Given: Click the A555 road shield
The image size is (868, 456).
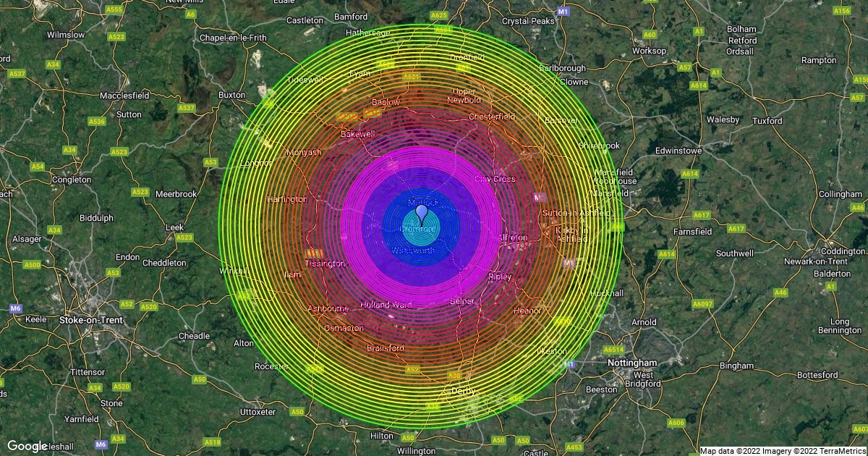Looking at the screenshot, I should pyautogui.click(x=114, y=9).
